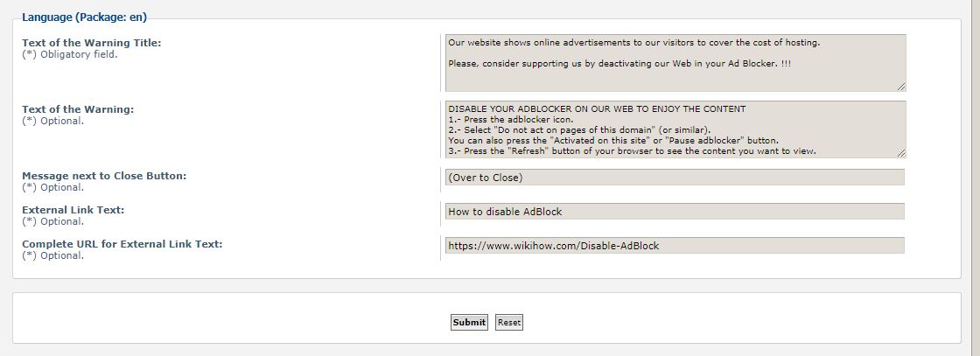
Task: Place cursor in "3.- Press the Refresh" line
Action: click(x=631, y=151)
